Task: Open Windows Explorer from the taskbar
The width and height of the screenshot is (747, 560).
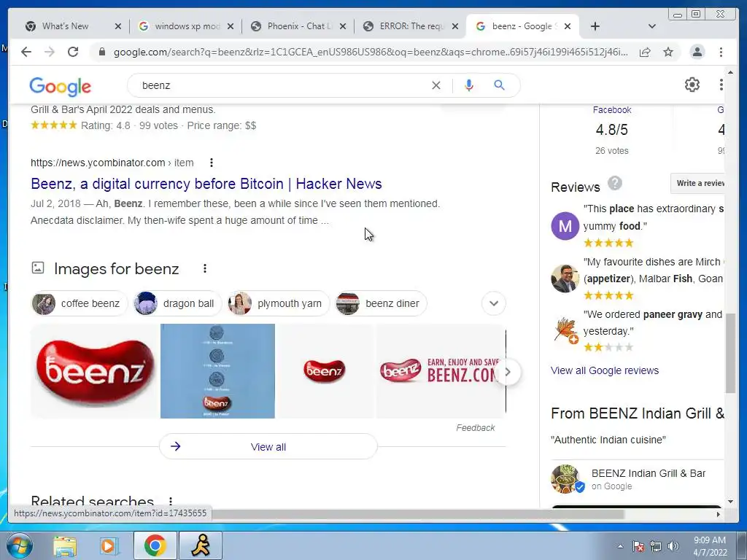Action: [x=65, y=545]
